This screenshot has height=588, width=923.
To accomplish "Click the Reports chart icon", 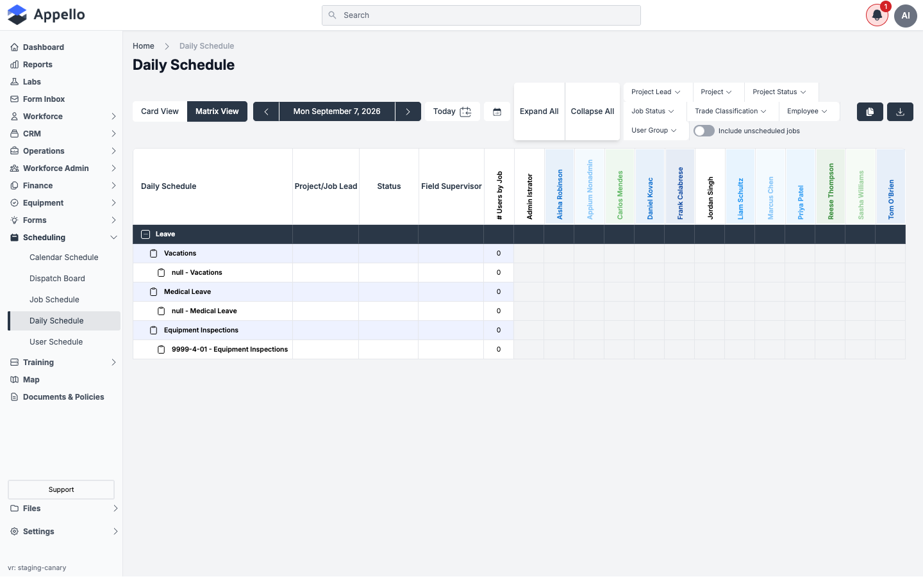I will coord(15,65).
